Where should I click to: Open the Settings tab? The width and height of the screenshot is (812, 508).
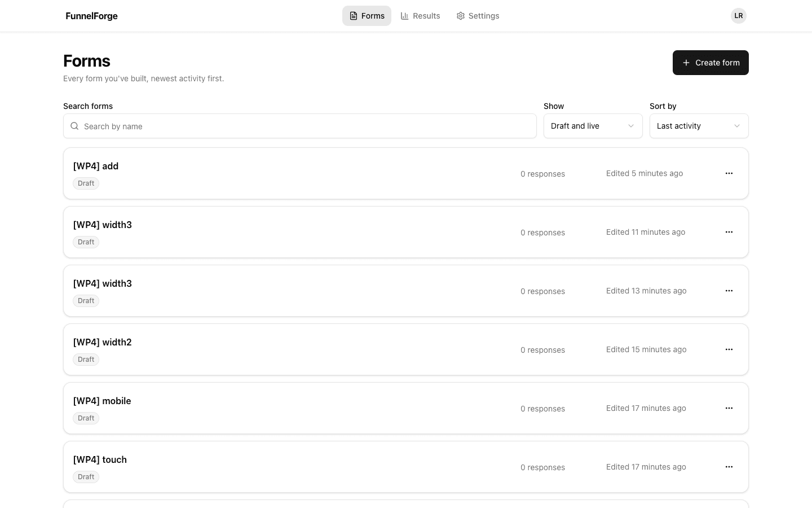[x=478, y=16]
